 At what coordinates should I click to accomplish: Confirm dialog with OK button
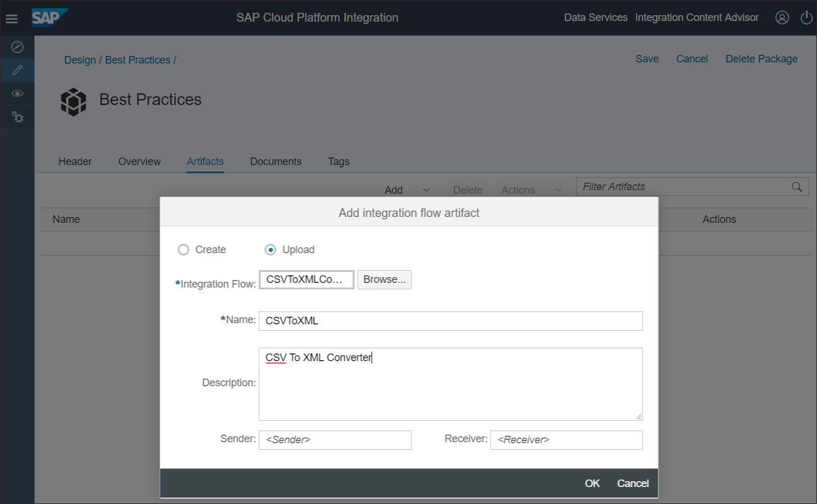[x=592, y=483]
